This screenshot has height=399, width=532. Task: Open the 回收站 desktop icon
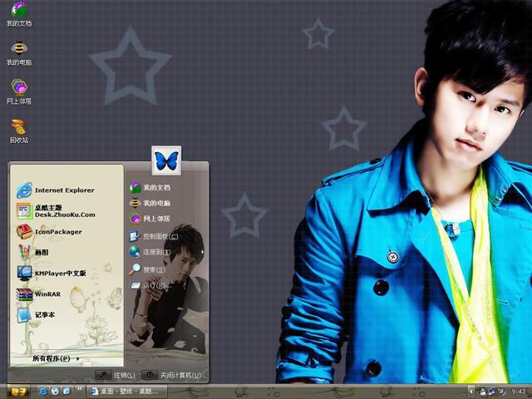[19, 131]
